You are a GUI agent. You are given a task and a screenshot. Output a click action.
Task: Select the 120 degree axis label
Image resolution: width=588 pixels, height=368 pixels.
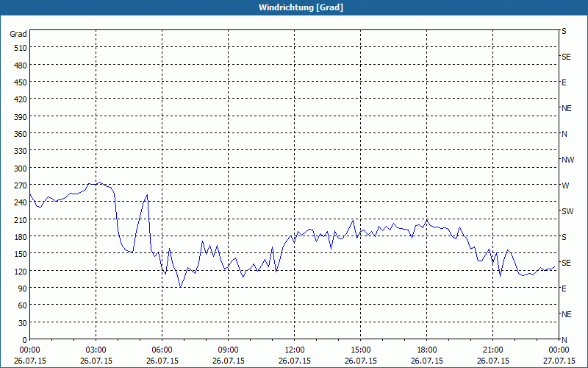click(21, 272)
